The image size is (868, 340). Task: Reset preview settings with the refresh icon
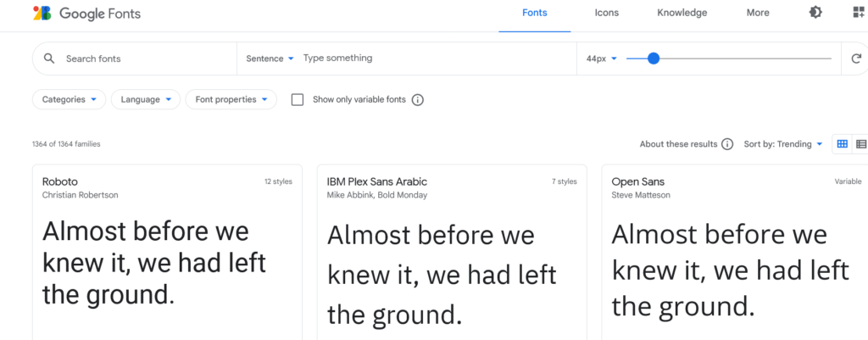coord(856,59)
